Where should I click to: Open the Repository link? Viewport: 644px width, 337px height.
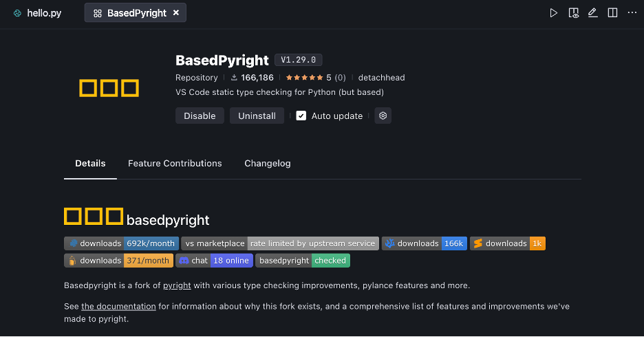pyautogui.click(x=196, y=78)
